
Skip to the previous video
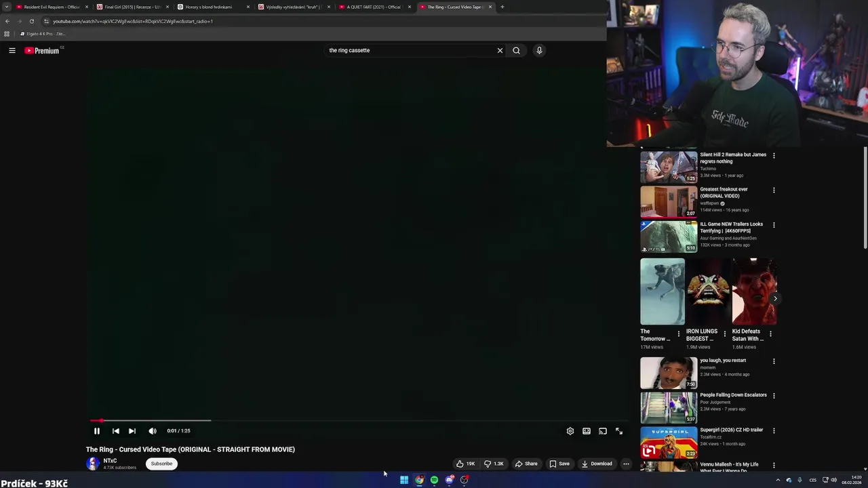(x=115, y=431)
